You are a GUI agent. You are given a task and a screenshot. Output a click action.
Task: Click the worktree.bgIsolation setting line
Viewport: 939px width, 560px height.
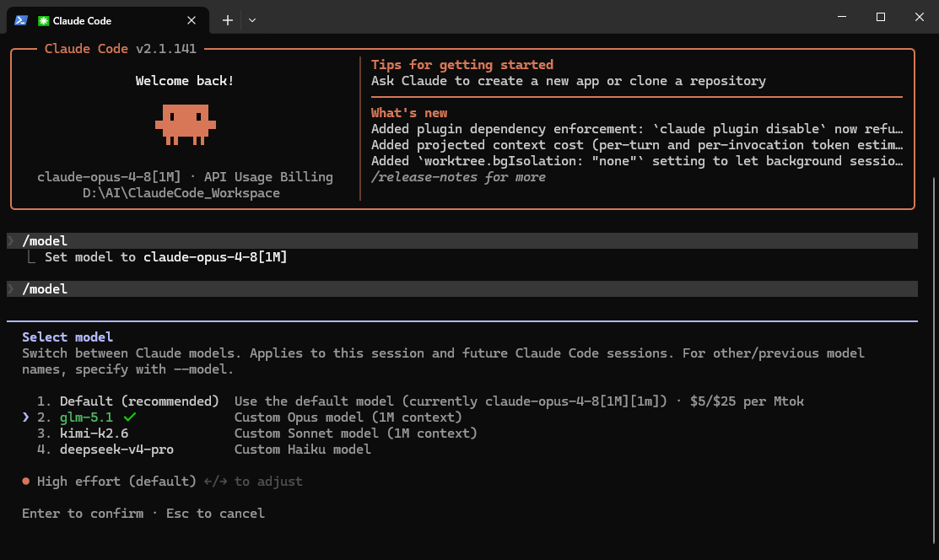tap(637, 161)
